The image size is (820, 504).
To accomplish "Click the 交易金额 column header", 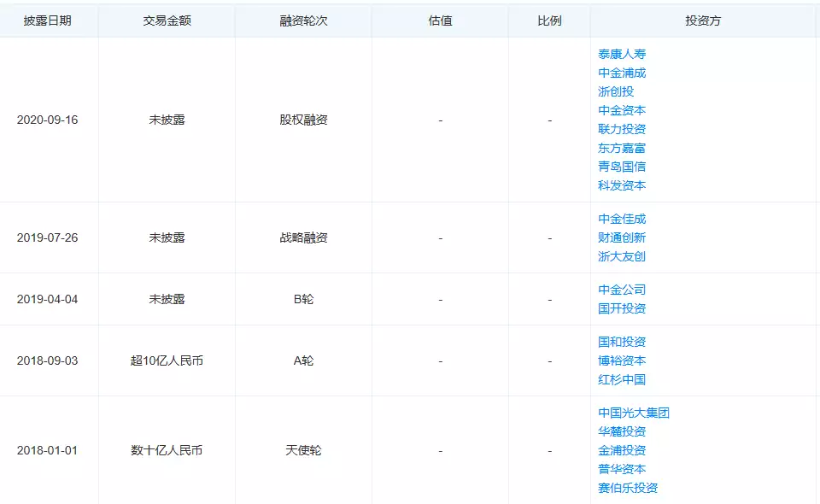I will pos(167,21).
